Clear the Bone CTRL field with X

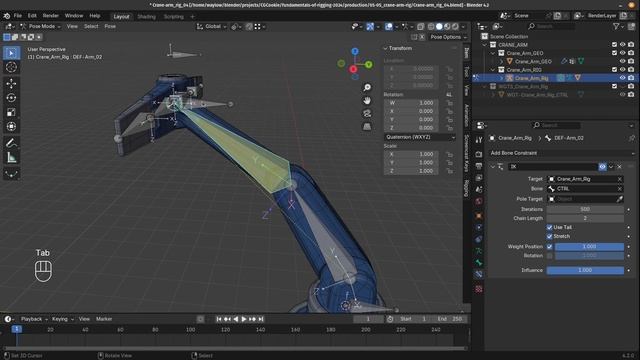point(620,189)
